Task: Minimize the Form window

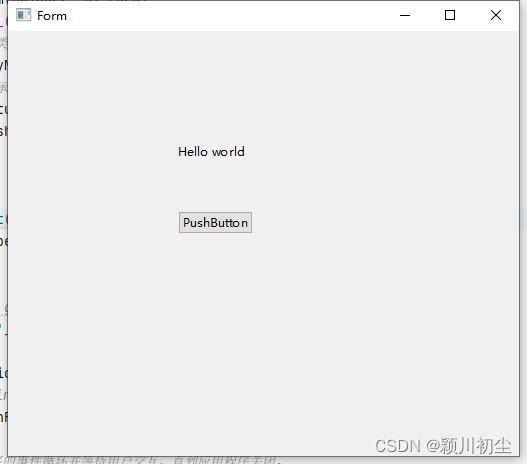Action: (405, 15)
